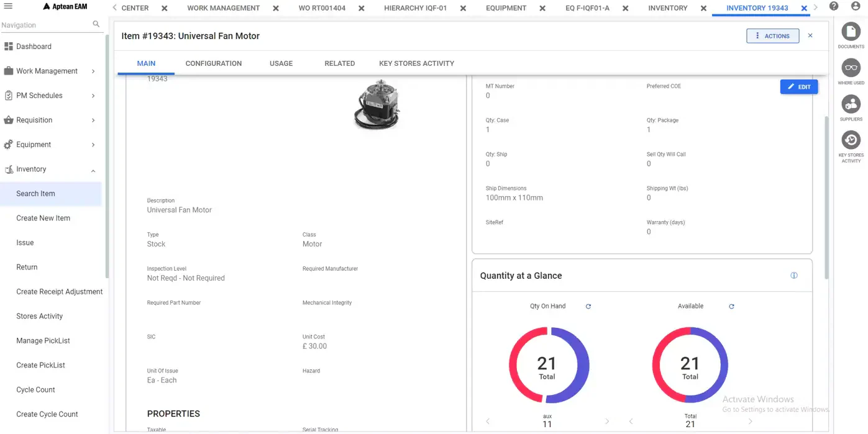This screenshot has width=868, height=434.
Task: Close the INVENTORY tab
Action: click(x=703, y=9)
